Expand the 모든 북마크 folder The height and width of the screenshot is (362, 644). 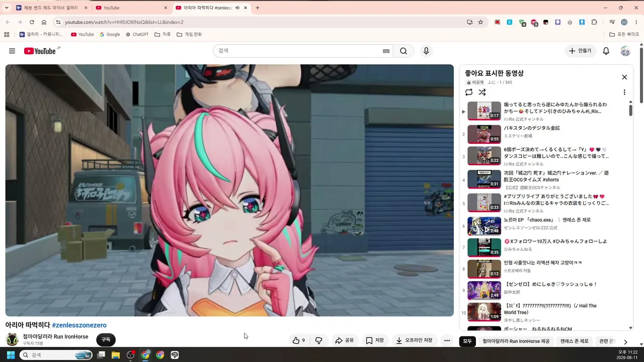[x=624, y=34]
